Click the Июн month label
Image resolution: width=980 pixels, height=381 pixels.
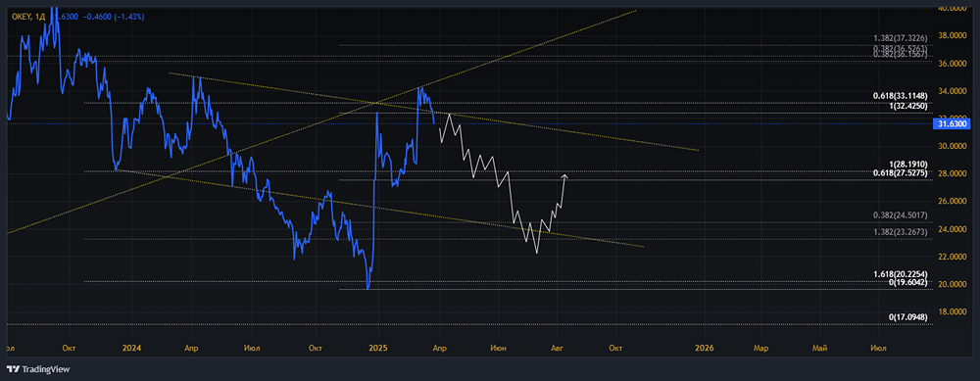(498, 348)
